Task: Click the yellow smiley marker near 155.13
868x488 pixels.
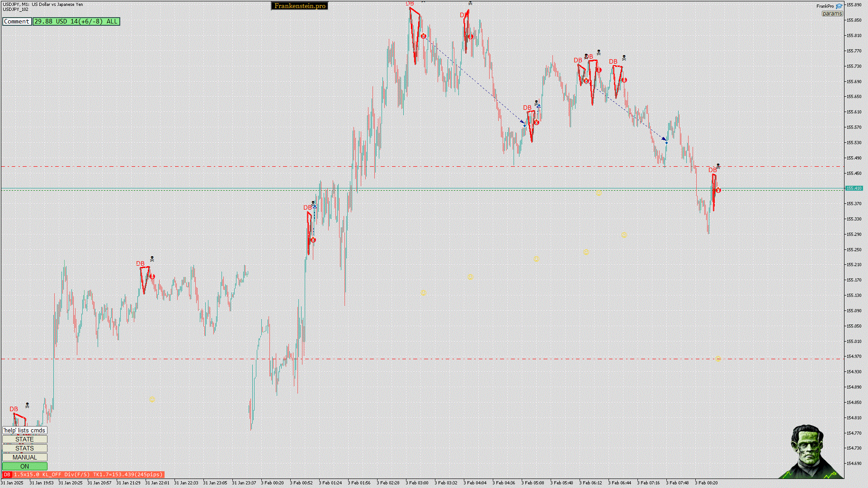Action: tap(423, 292)
